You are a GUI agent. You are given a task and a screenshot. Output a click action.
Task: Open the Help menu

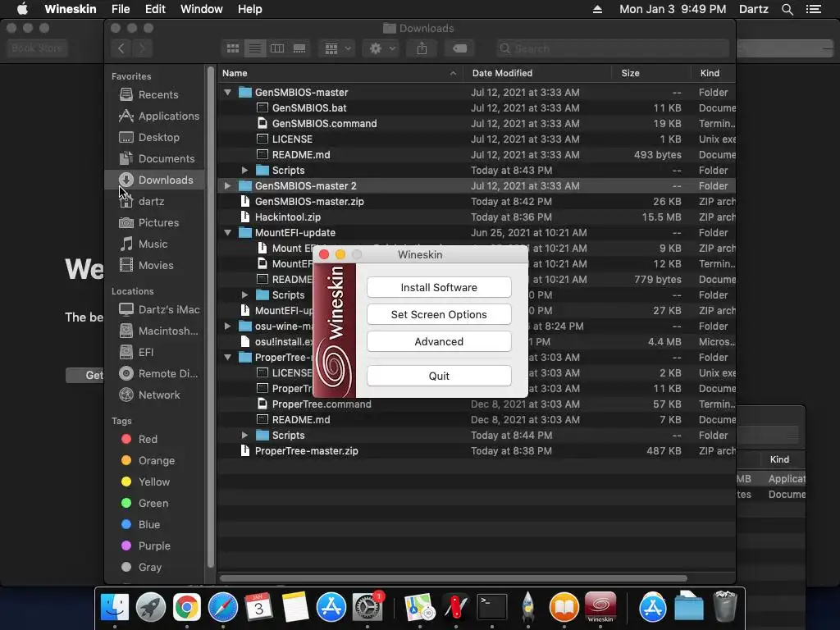click(249, 9)
